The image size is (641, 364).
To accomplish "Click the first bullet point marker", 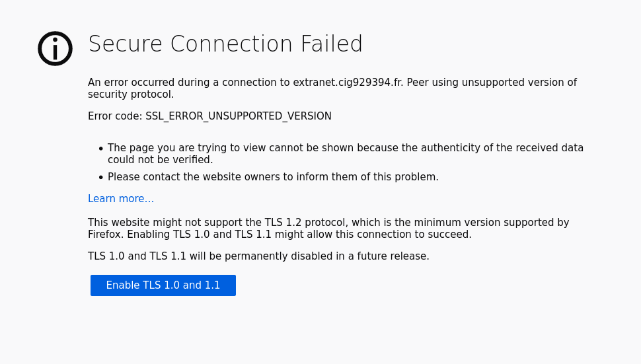I will 101,149.
